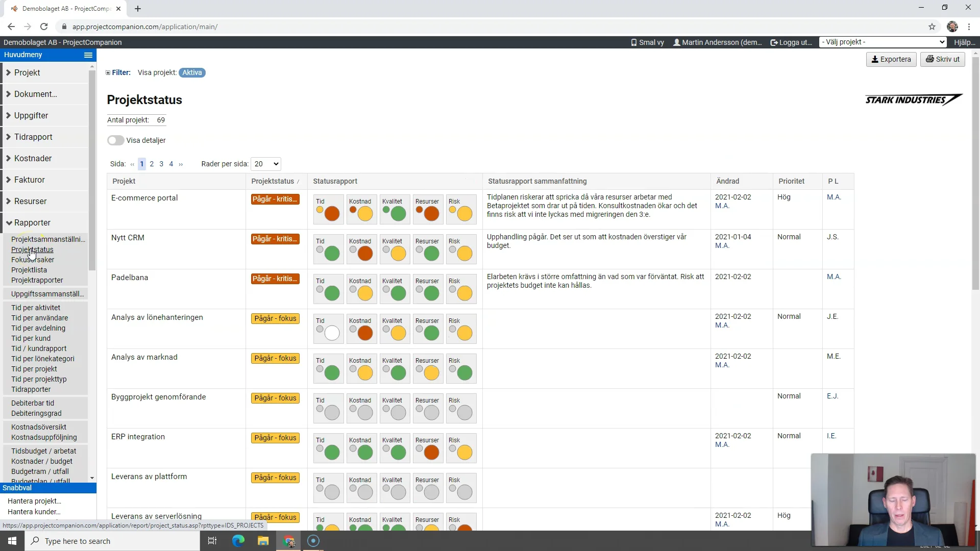Expand the Fakturor menu section
Viewport: 980px width, 551px height.
[45, 180]
